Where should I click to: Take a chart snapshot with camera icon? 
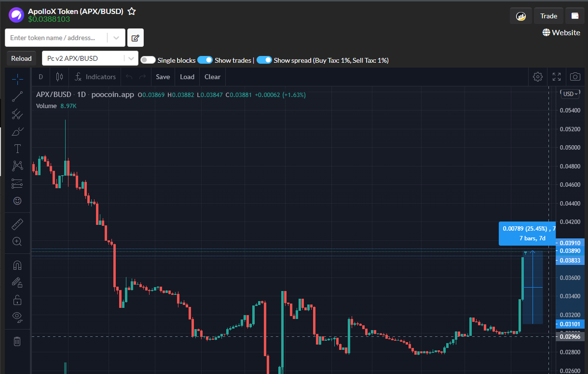[575, 77]
